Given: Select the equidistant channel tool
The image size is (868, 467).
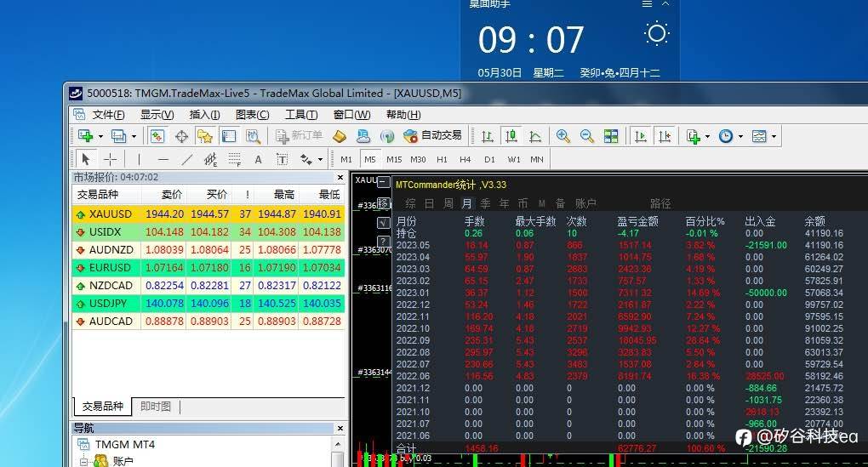Looking at the screenshot, I should tap(210, 159).
